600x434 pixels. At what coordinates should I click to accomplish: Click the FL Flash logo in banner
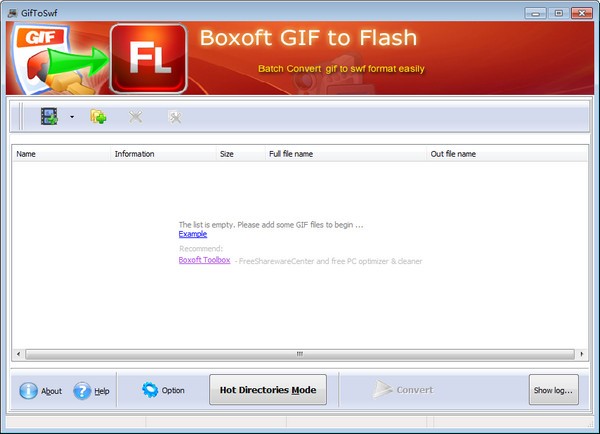[148, 58]
